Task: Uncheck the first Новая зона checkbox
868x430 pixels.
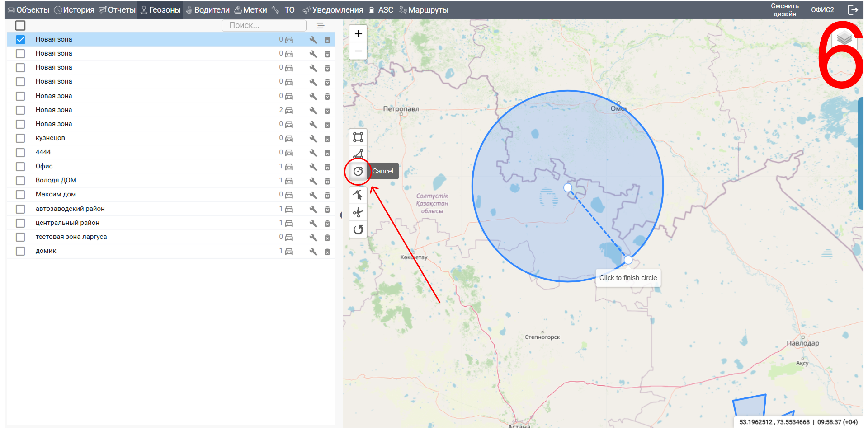Action: pos(20,40)
